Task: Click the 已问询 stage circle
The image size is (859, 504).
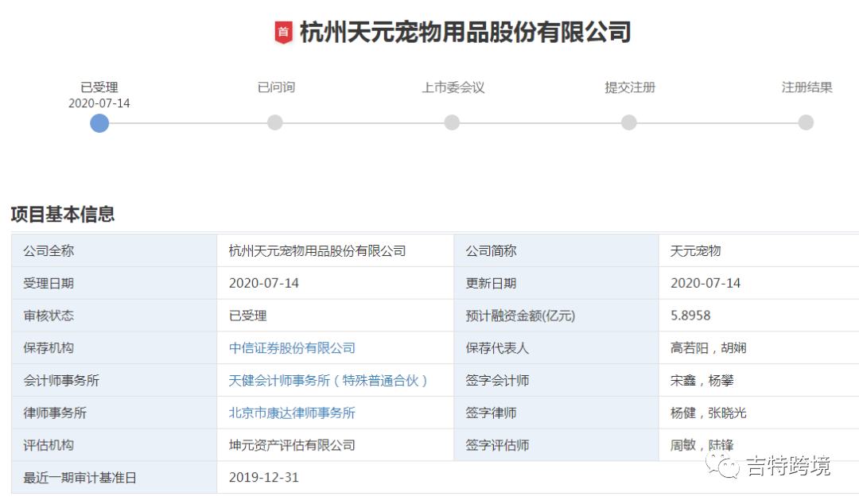Action: [x=275, y=122]
